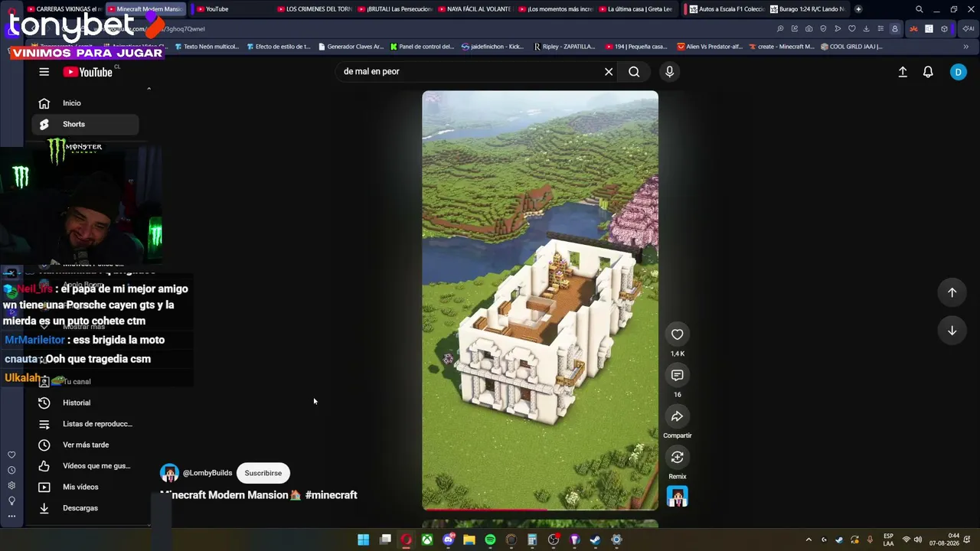Open the upload/create button
Image resolution: width=980 pixels, height=551 pixels.
pyautogui.click(x=903, y=72)
